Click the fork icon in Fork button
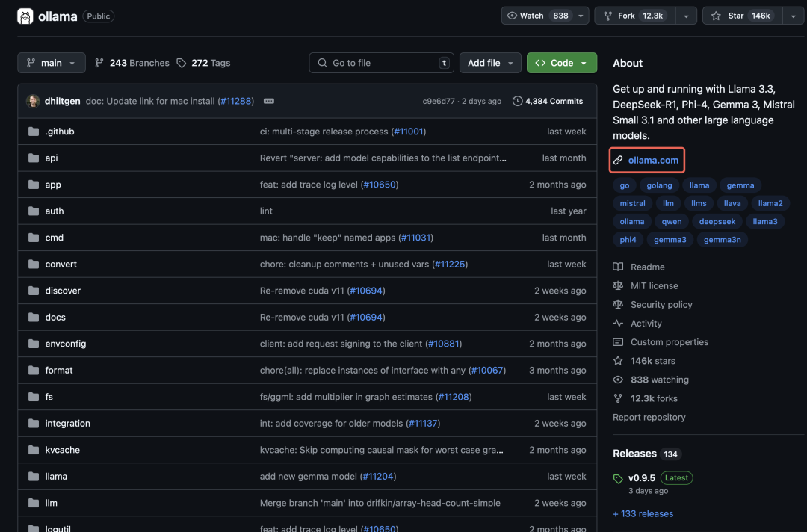This screenshot has height=532, width=807. tap(607, 16)
